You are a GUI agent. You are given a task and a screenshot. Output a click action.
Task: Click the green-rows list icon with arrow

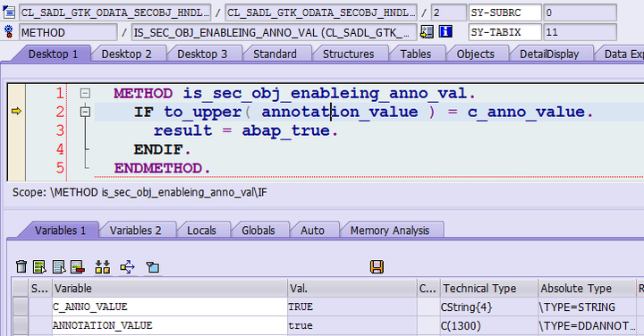click(39, 266)
